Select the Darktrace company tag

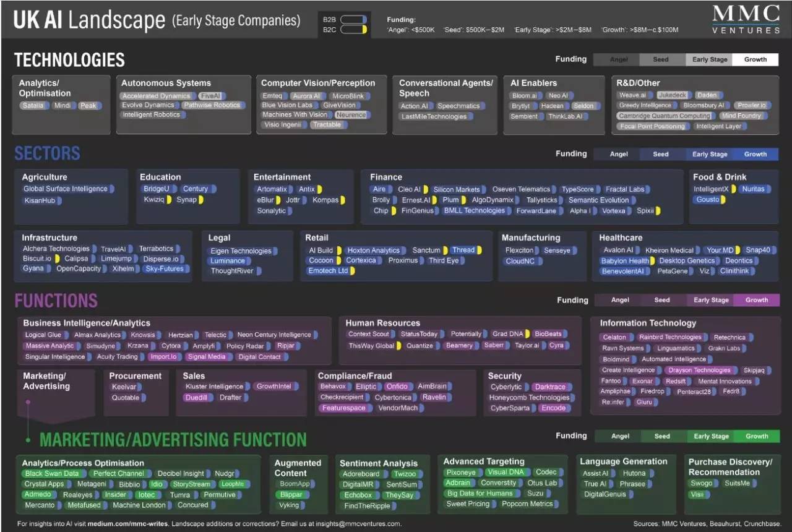(549, 387)
